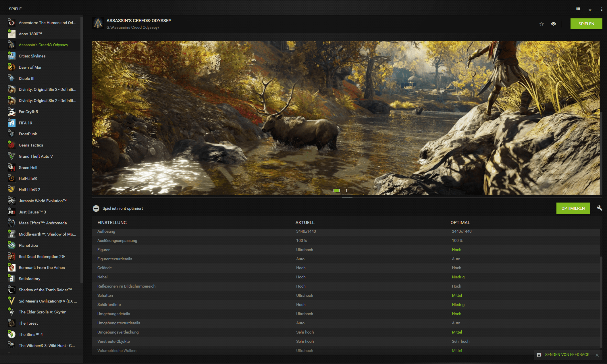Click the Assassin's Creed header game icon
The image size is (607, 364).
[x=98, y=23]
